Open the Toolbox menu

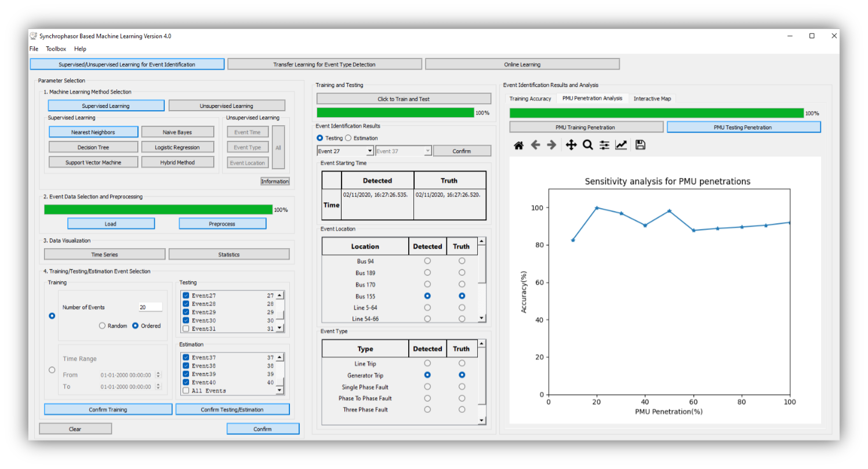tap(56, 49)
